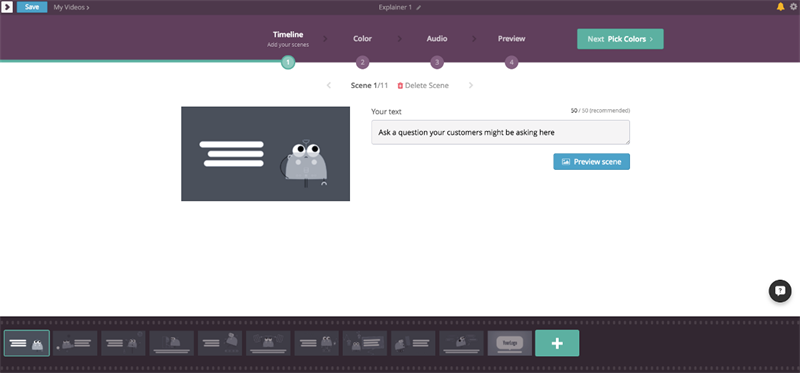Select first scene thumbnail in filmstrip
Viewport: 800px width, 373px height.
tap(27, 343)
